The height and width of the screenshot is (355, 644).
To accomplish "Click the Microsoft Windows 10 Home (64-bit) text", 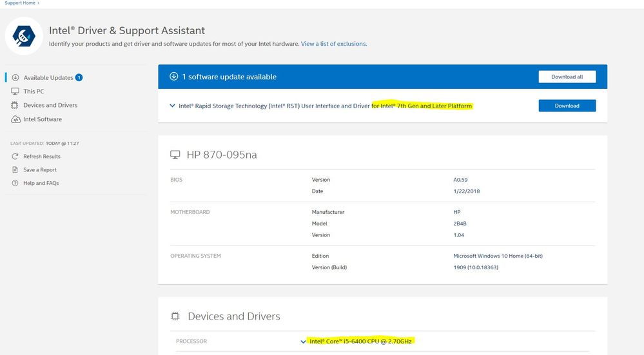I will (x=498, y=256).
